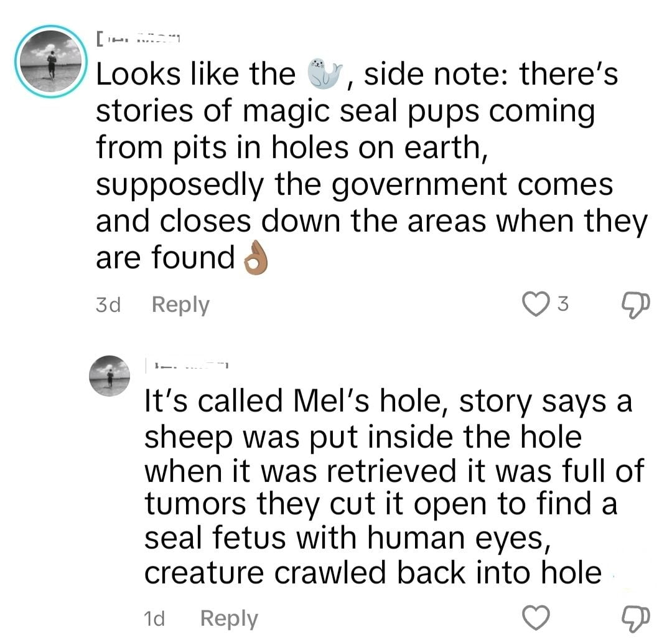Open the reply author's username
672x642 pixels.
click(x=188, y=365)
